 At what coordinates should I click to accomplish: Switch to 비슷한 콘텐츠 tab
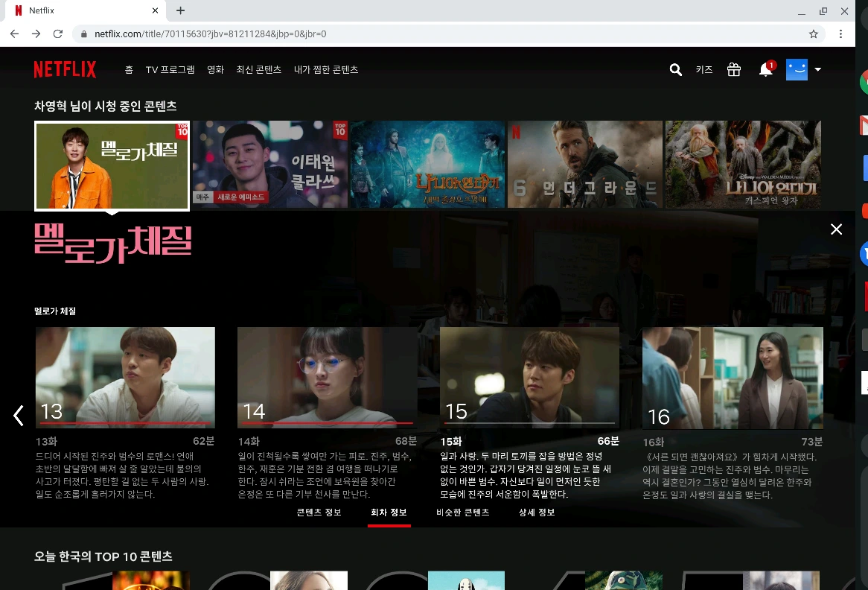463,513
